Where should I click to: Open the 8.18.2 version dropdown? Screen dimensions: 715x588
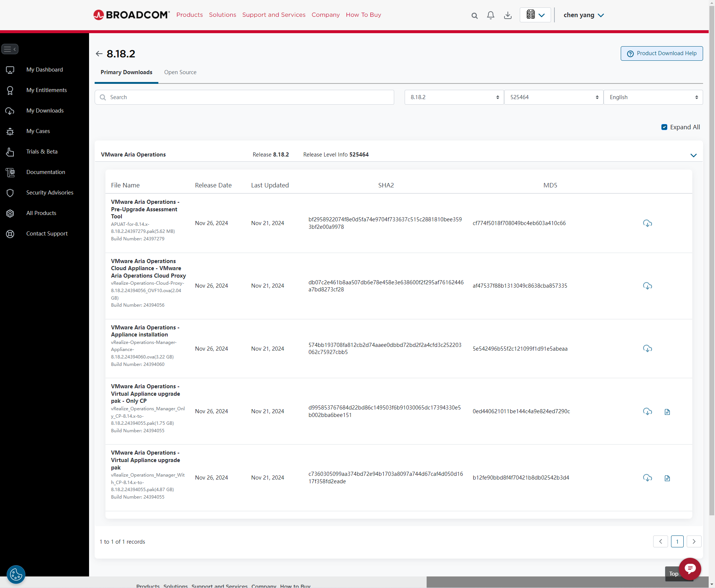pyautogui.click(x=454, y=97)
